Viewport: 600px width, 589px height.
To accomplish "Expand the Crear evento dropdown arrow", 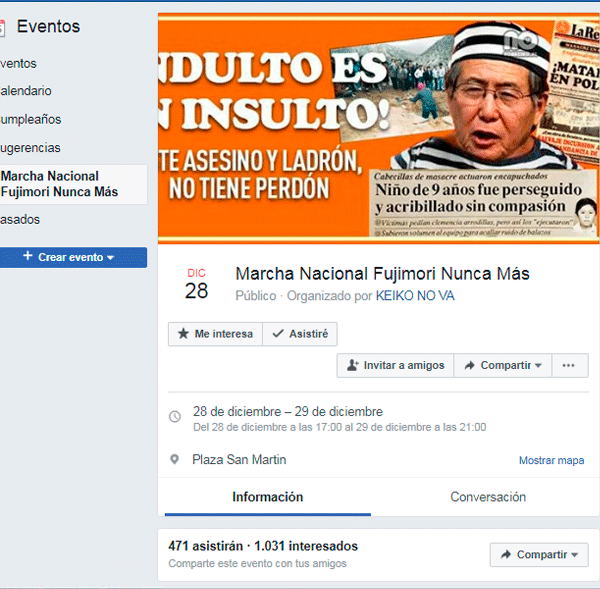I will point(111,258).
